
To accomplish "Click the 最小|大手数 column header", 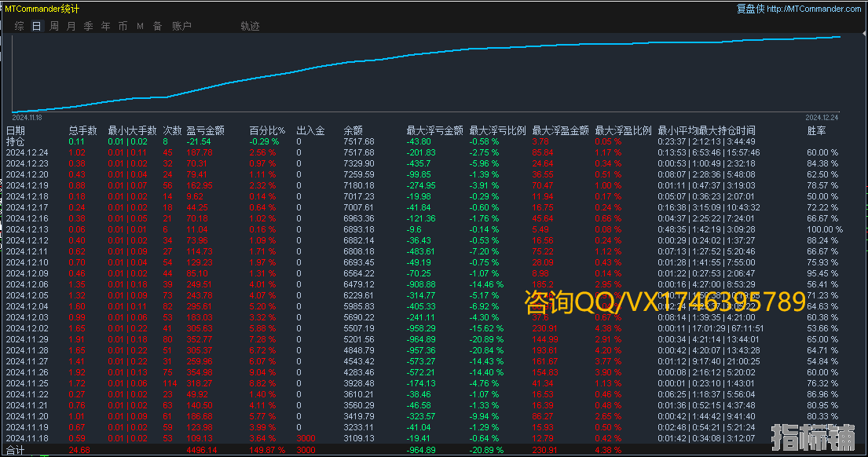I will [132, 130].
